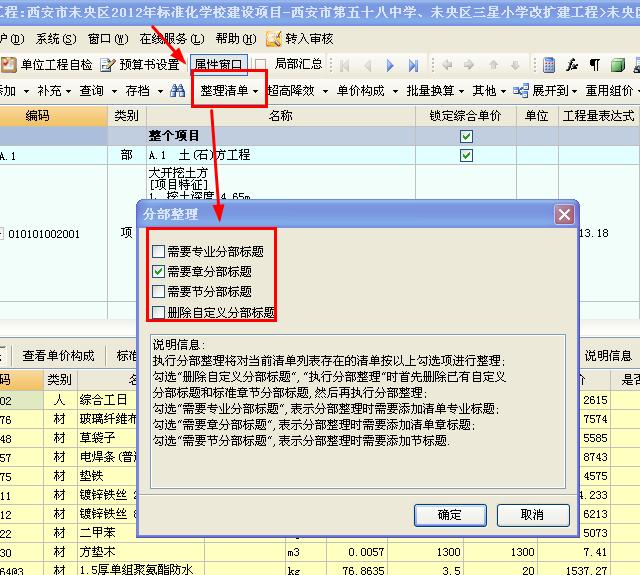This screenshot has width=640, height=575.
Task: Click the 属性窗口 button
Action: tap(219, 64)
